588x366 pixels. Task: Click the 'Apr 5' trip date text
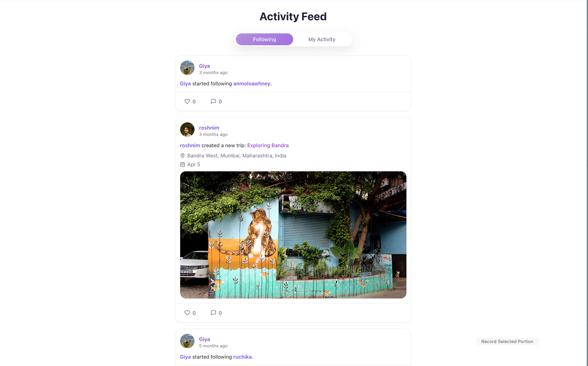pos(193,165)
